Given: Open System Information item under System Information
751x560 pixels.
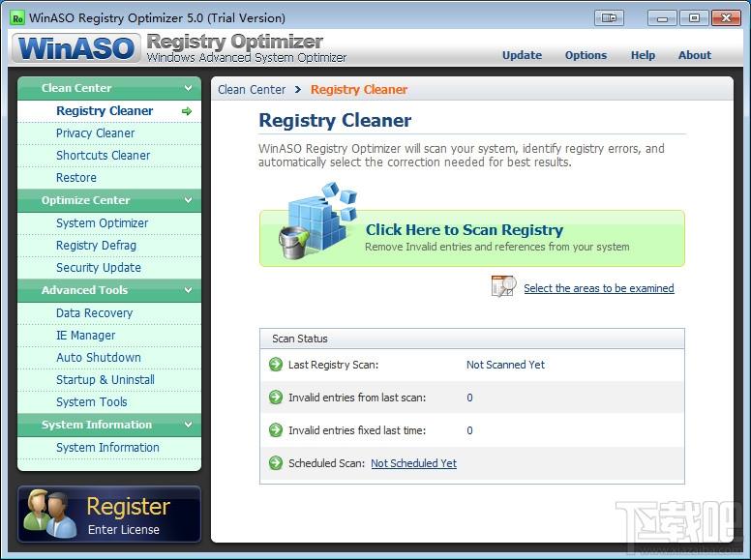Looking at the screenshot, I should pyautogui.click(x=109, y=448).
